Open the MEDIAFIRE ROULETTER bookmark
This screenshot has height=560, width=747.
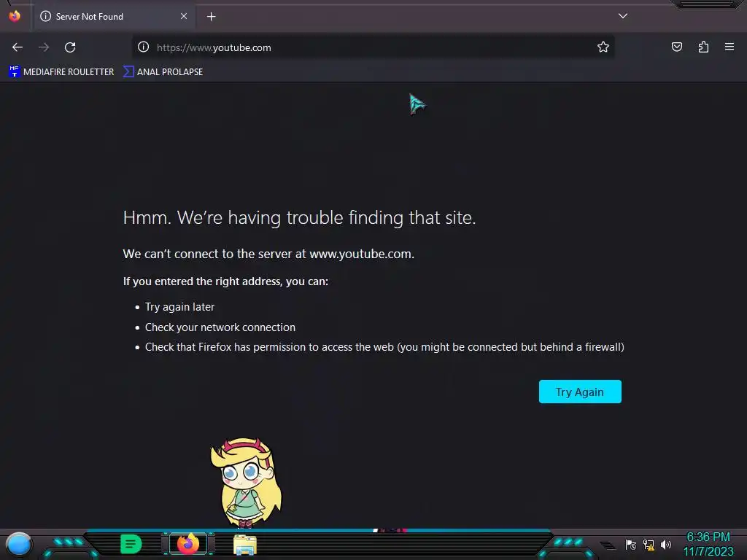(x=61, y=72)
